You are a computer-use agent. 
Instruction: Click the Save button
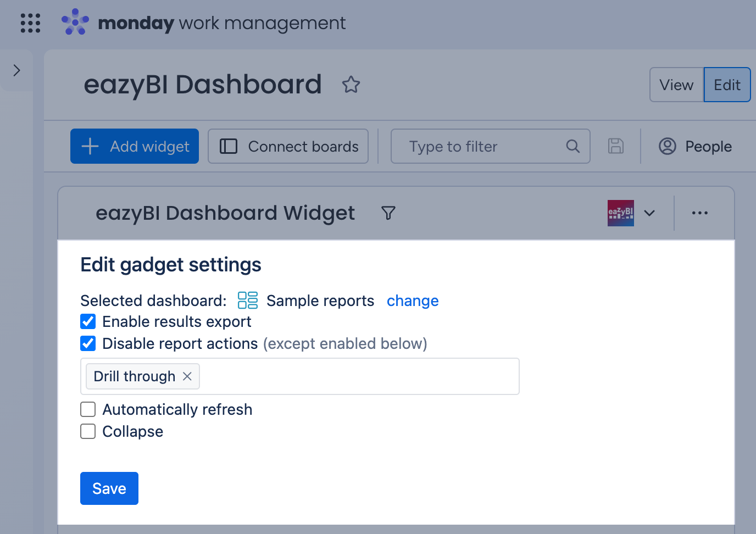click(x=109, y=488)
